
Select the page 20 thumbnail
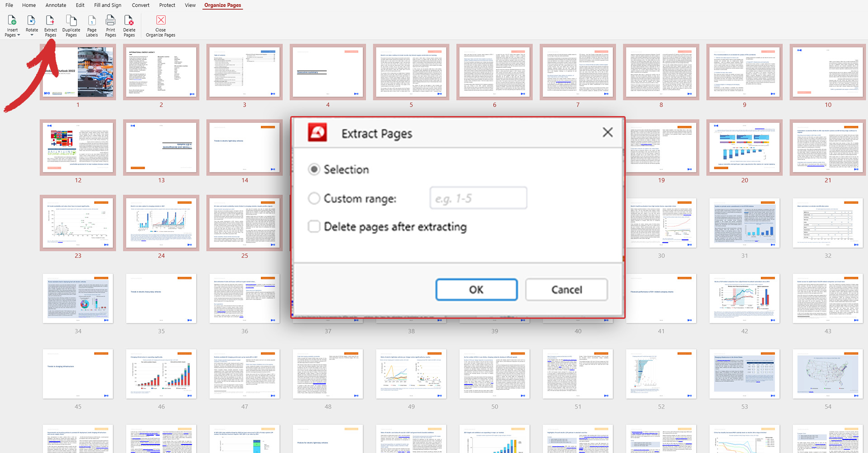click(x=744, y=147)
